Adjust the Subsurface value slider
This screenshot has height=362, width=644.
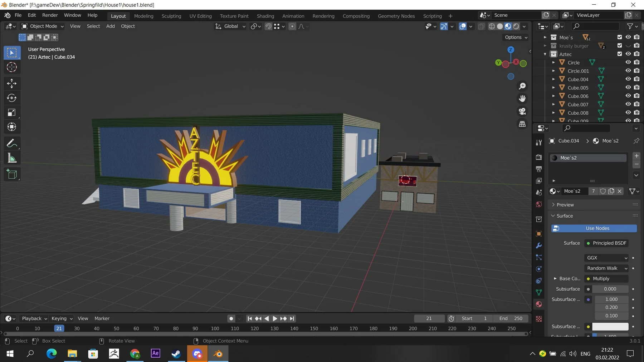tap(610, 289)
